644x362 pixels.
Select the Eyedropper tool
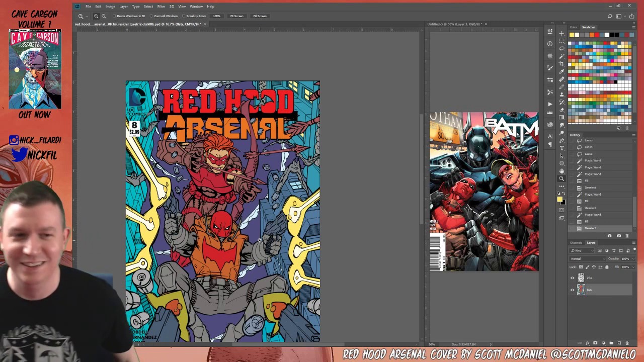click(x=561, y=71)
